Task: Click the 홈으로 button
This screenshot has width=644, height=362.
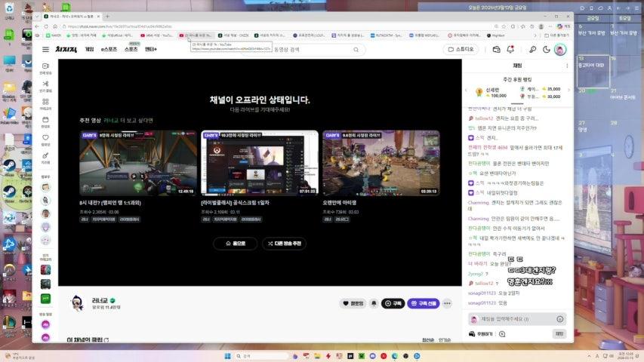Action: click(x=236, y=244)
